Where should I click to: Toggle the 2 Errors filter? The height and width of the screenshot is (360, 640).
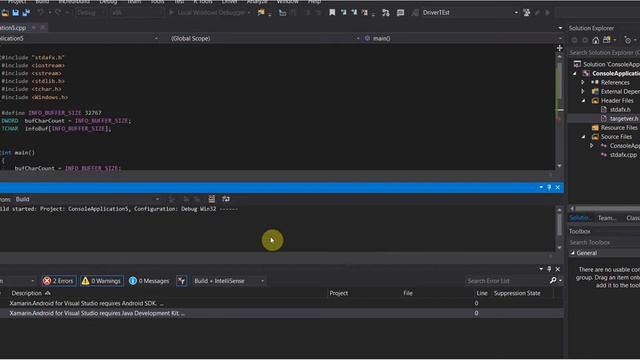point(58,281)
